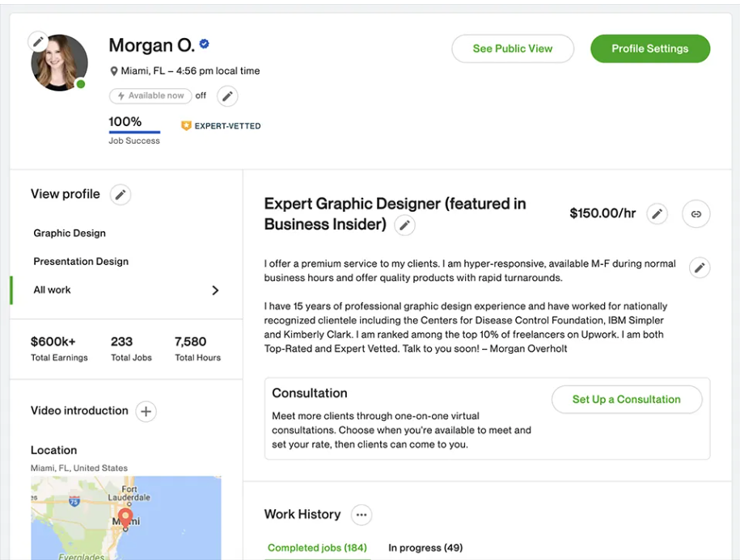Edit the Expert Graphic Designer title
The height and width of the screenshot is (560, 740).
(x=404, y=225)
